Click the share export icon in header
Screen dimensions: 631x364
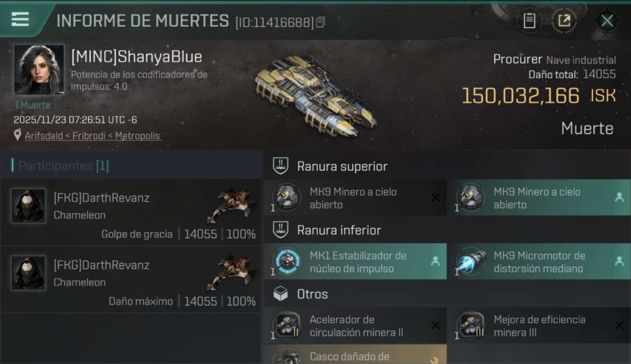564,20
